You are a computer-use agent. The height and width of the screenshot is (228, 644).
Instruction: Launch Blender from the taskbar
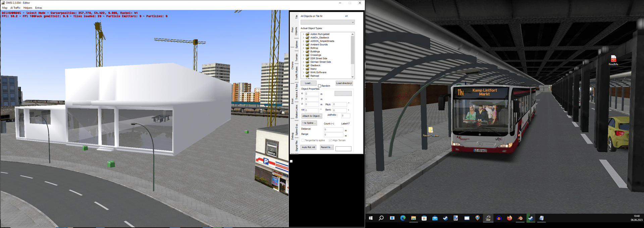[520, 218]
